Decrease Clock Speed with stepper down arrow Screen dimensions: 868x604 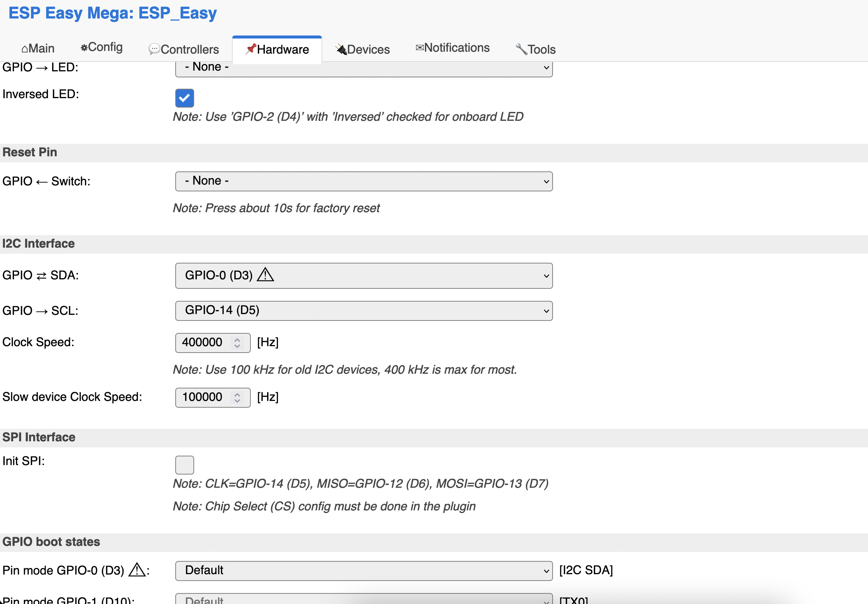pyautogui.click(x=237, y=346)
